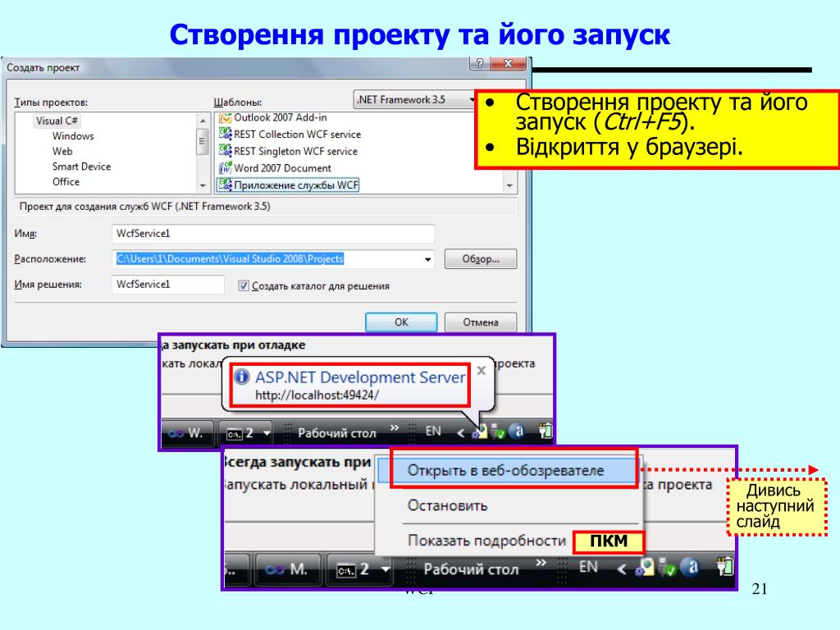
Task: Close the Создать проект dialog
Action: (x=509, y=64)
